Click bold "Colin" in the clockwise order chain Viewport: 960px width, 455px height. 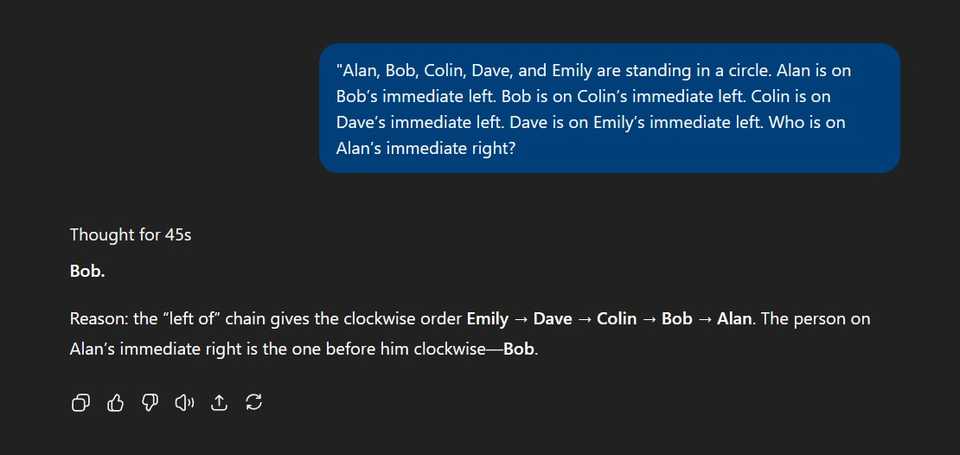pyautogui.click(x=617, y=319)
